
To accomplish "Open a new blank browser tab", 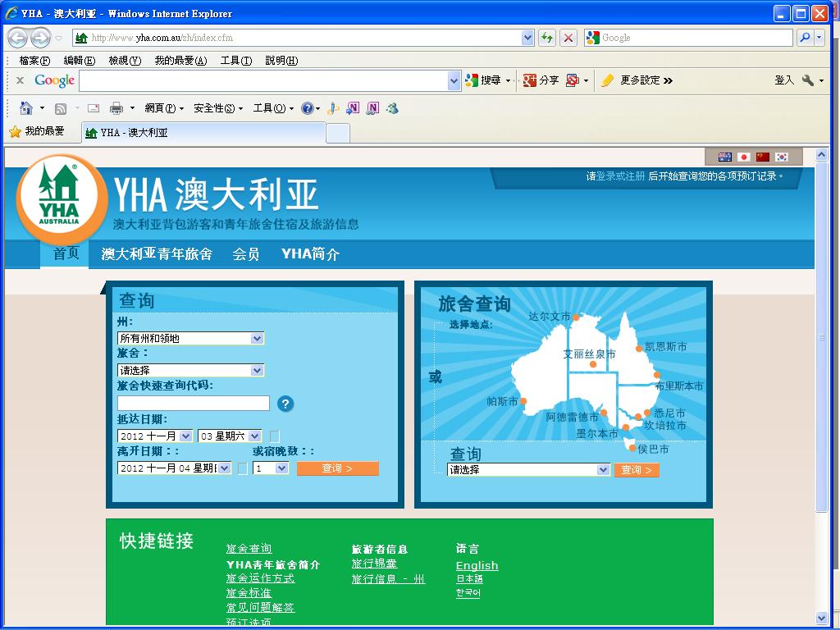I will pyautogui.click(x=337, y=133).
